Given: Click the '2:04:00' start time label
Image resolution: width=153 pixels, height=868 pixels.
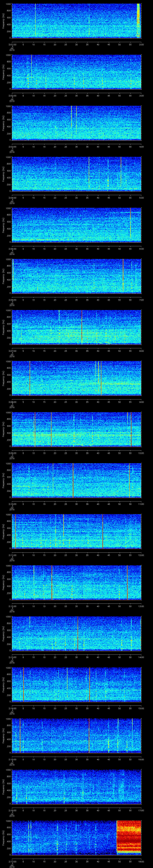Looking at the screenshot, I should point(12,197).
